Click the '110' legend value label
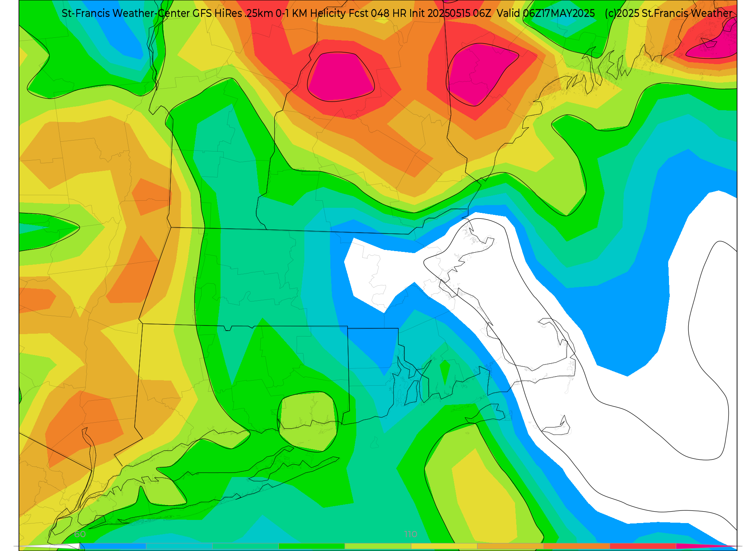Image resolution: width=756 pixels, height=551 pixels. [x=411, y=534]
